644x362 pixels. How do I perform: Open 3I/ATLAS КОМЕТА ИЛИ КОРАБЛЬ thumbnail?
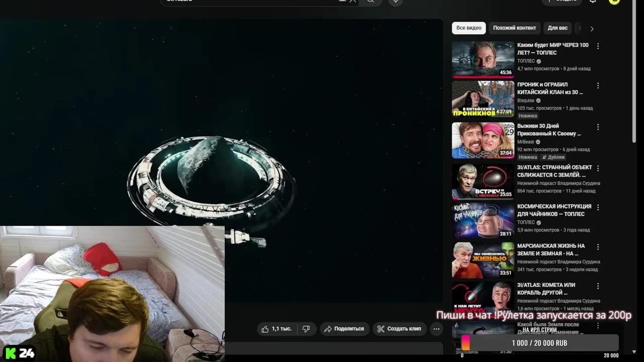coord(483,299)
